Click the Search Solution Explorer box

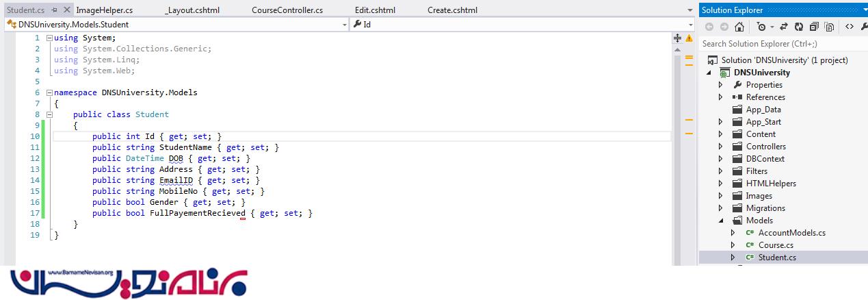pos(780,44)
